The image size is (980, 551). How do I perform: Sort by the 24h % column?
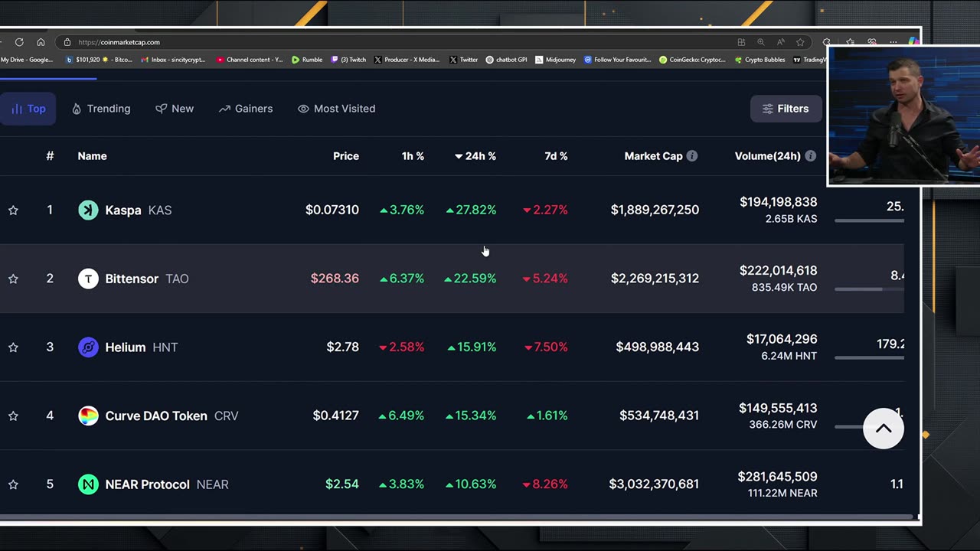pos(475,156)
